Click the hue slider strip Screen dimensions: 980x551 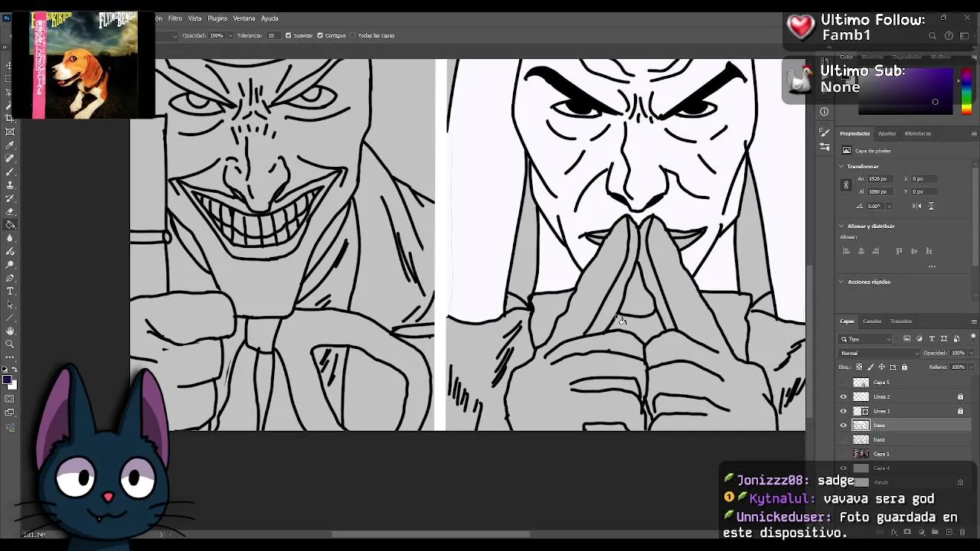tap(966, 92)
